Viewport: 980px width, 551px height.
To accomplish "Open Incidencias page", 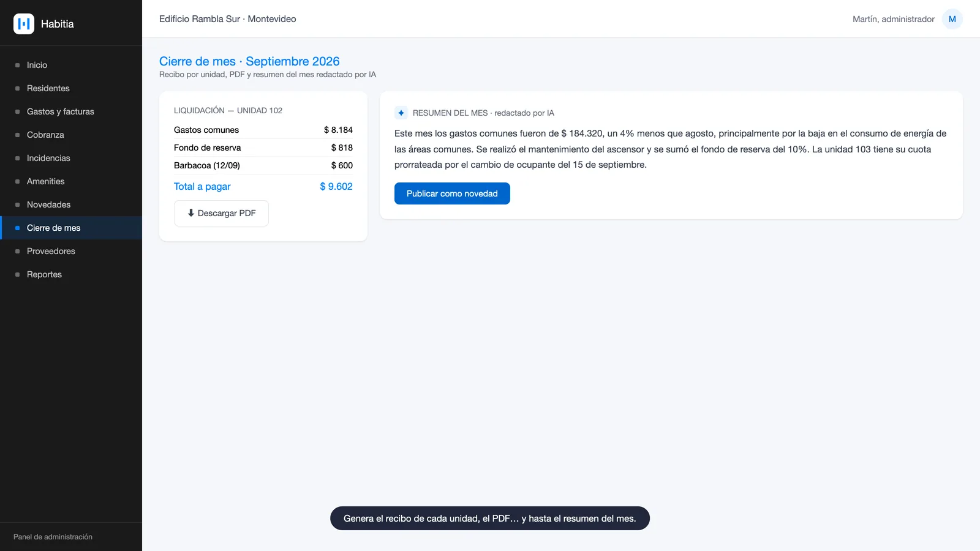I will 71,158.
